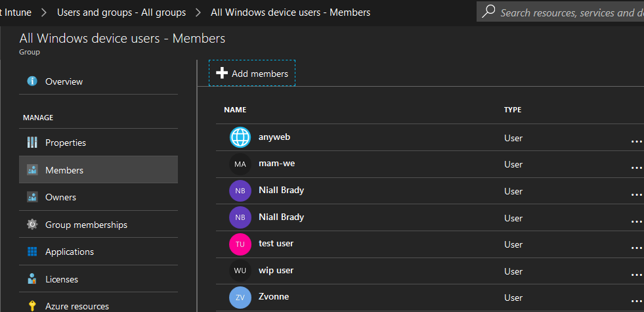
Task: Select the Group memberships gear icon
Action: click(x=32, y=225)
